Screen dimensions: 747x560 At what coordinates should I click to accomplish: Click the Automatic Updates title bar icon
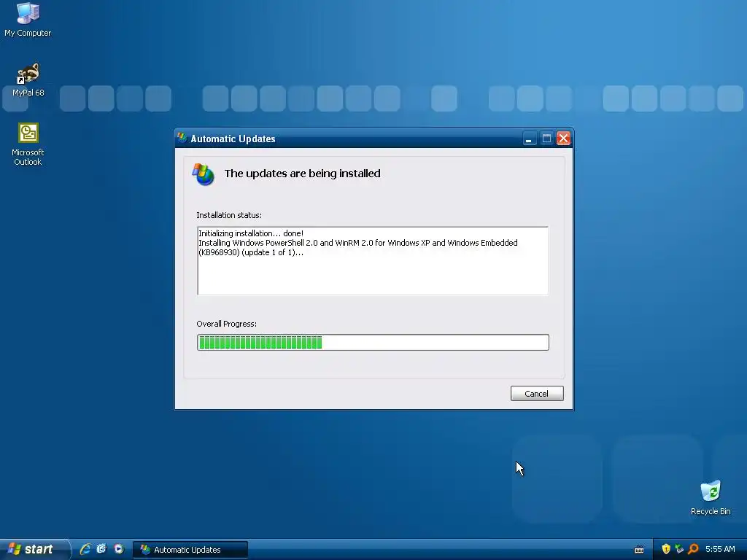[182, 138]
